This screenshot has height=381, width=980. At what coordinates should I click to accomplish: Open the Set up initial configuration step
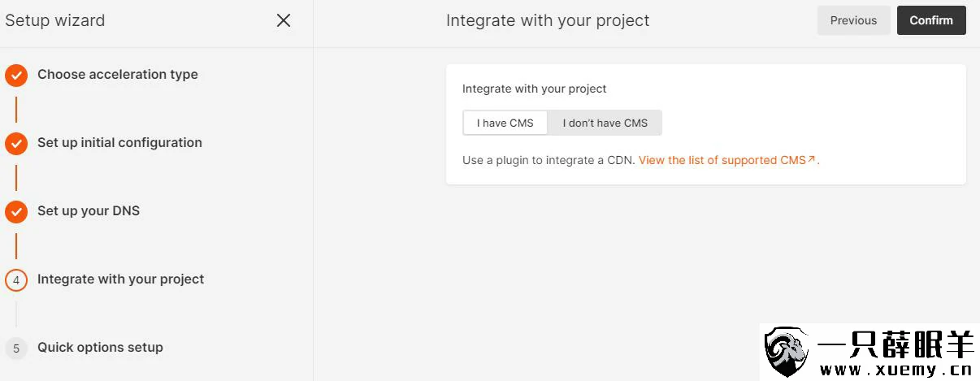click(x=119, y=143)
